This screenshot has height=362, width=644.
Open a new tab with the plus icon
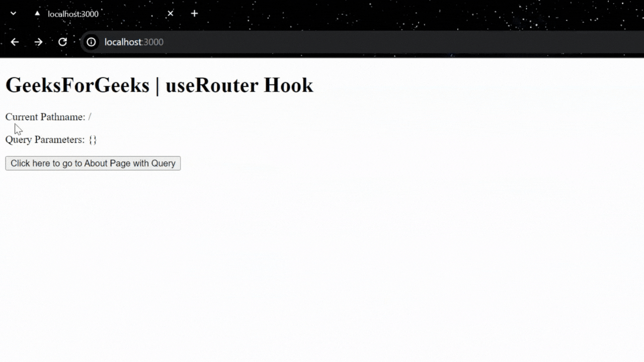coord(195,14)
